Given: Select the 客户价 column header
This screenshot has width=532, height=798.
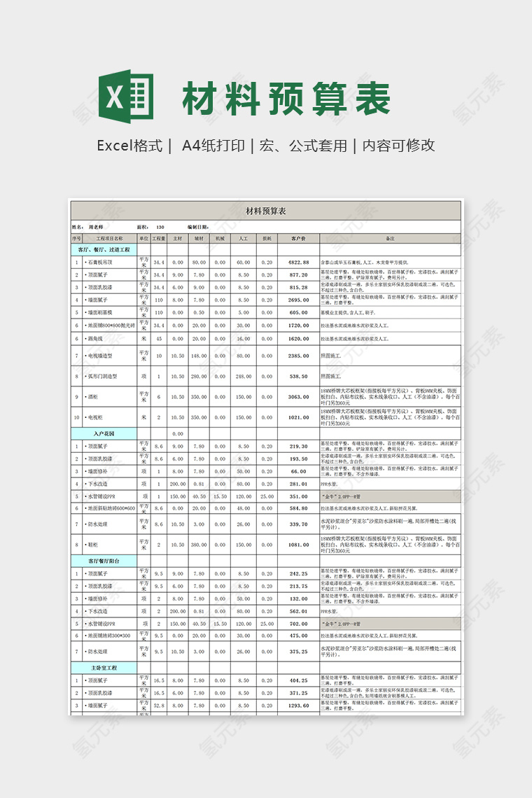Looking at the screenshot, I should click(x=298, y=238).
